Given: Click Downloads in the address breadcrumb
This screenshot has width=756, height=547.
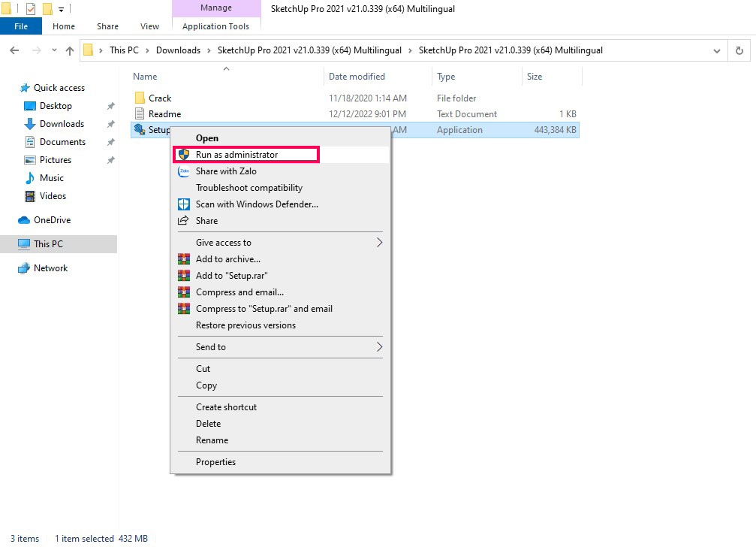Looking at the screenshot, I should 178,50.
